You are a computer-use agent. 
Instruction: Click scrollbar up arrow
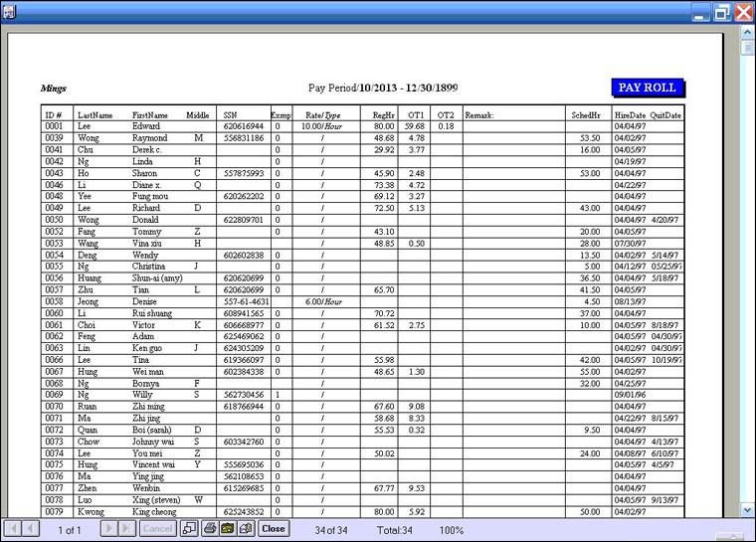point(747,33)
